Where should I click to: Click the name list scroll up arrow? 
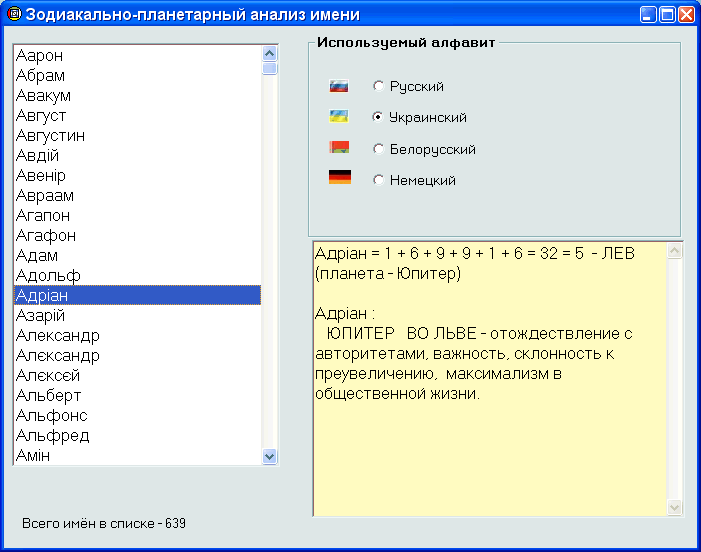270,54
